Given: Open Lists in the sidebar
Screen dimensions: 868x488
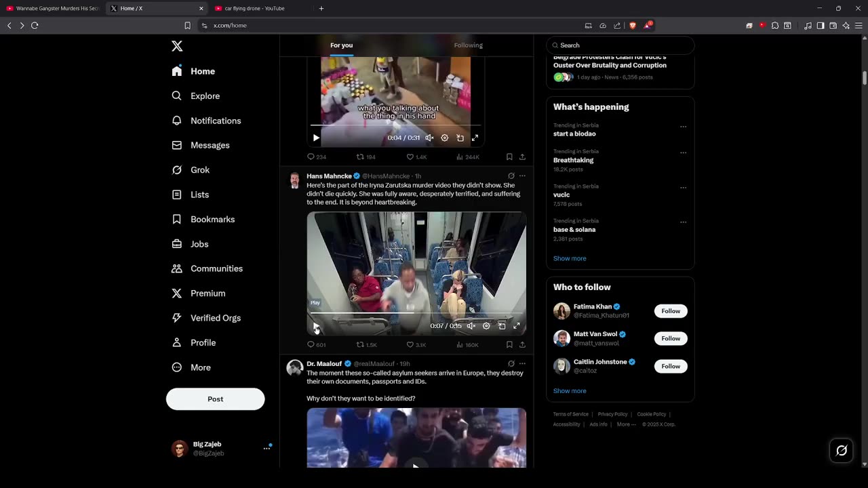Looking at the screenshot, I should click(x=190, y=195).
